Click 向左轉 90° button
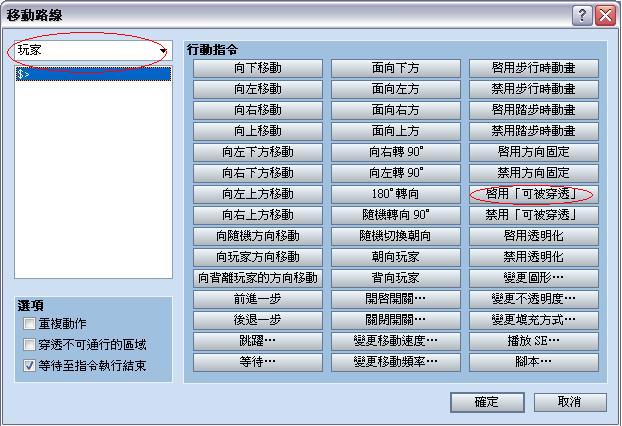The width and height of the screenshot is (622, 426). (396, 173)
